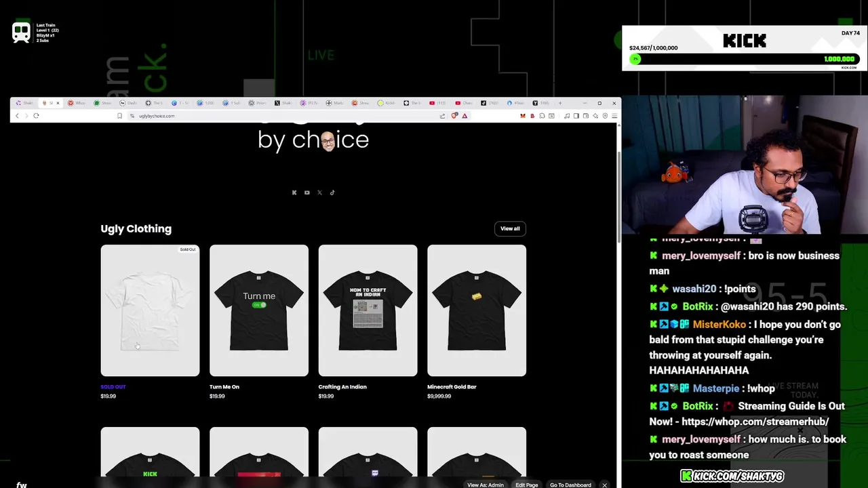
Task: Switch to the TikTok browser tab
Action: 489,103
